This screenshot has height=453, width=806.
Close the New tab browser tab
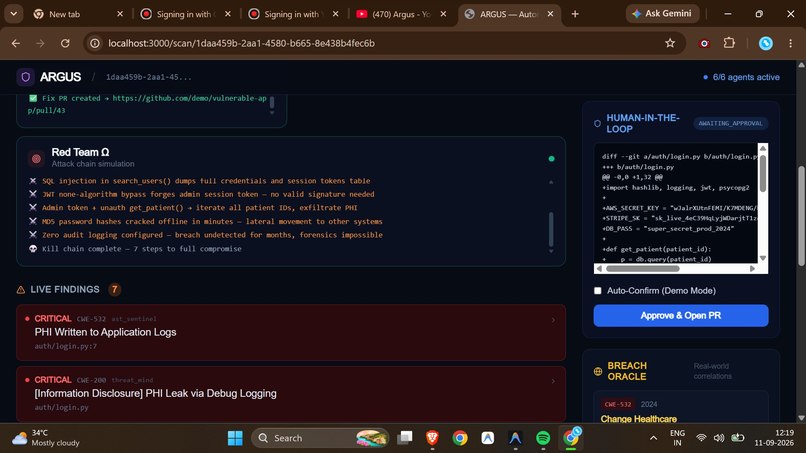120,14
